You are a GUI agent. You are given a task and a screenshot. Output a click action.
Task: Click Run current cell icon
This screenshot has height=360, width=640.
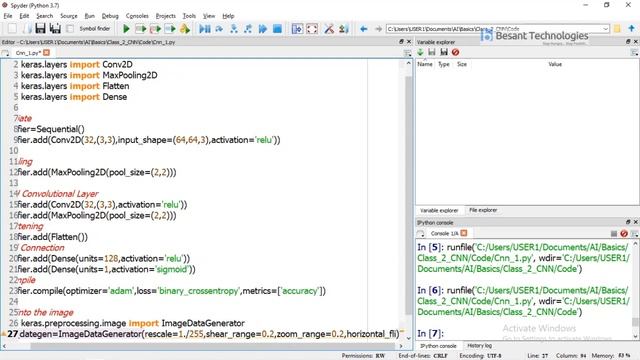pyautogui.click(x=140, y=29)
